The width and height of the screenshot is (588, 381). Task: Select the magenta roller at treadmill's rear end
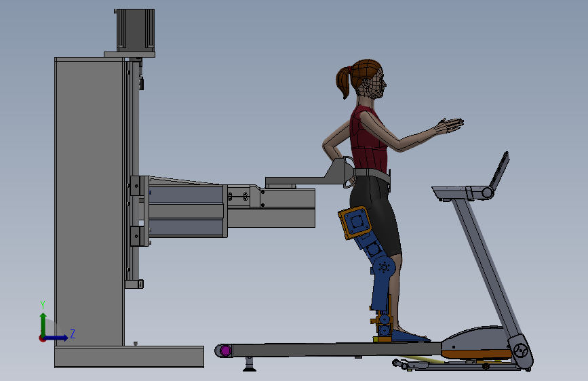click(x=225, y=350)
